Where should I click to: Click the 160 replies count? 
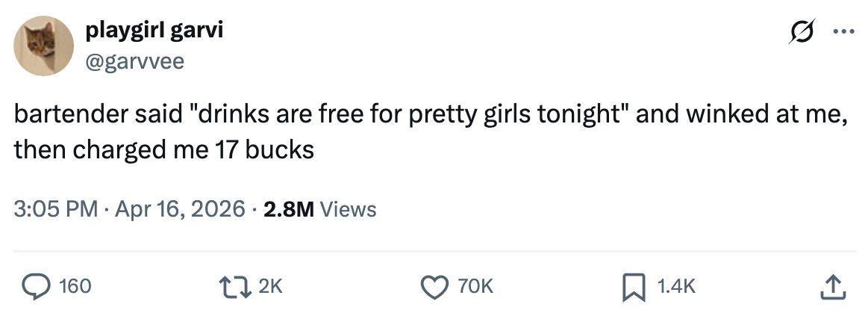75,285
